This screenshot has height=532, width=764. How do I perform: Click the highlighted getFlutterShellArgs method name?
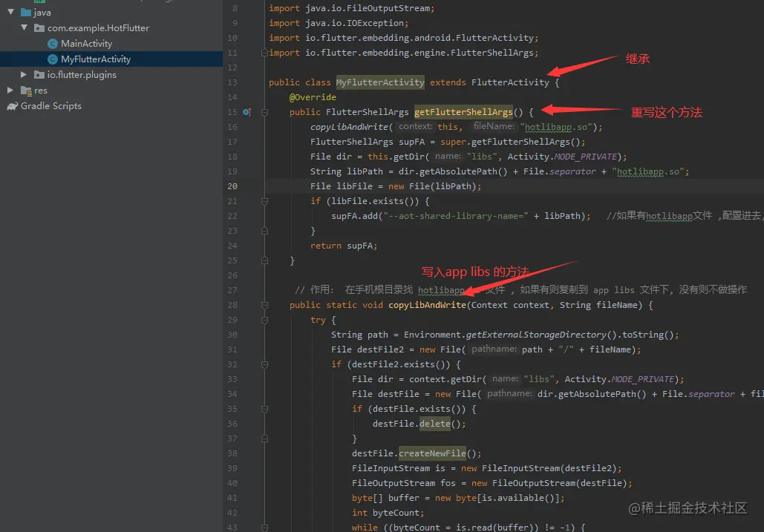[x=463, y=112]
